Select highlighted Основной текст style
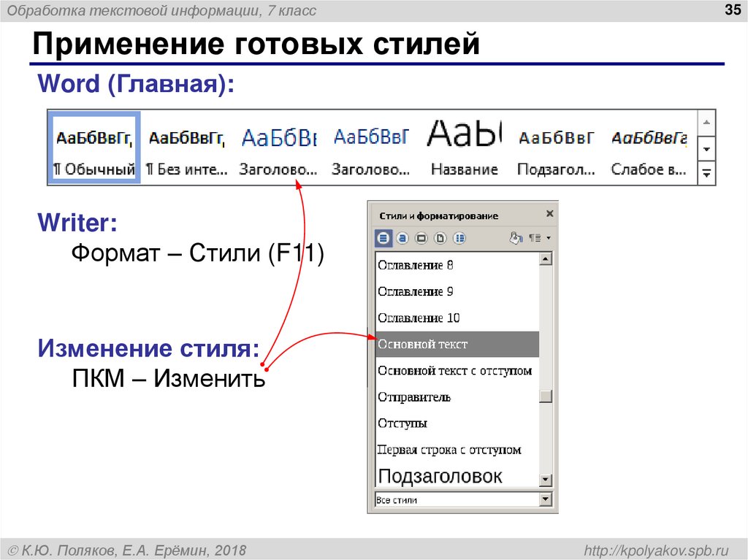748x560 pixels. [x=457, y=344]
